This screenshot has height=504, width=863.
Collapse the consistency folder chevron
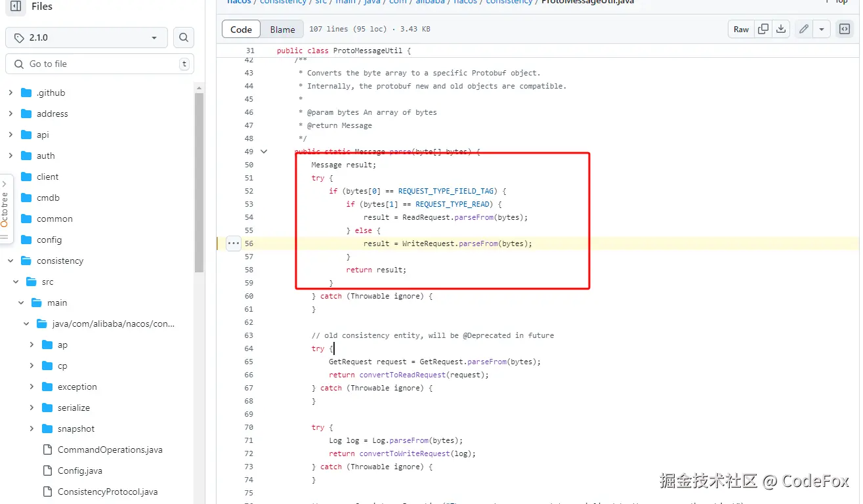click(11, 261)
